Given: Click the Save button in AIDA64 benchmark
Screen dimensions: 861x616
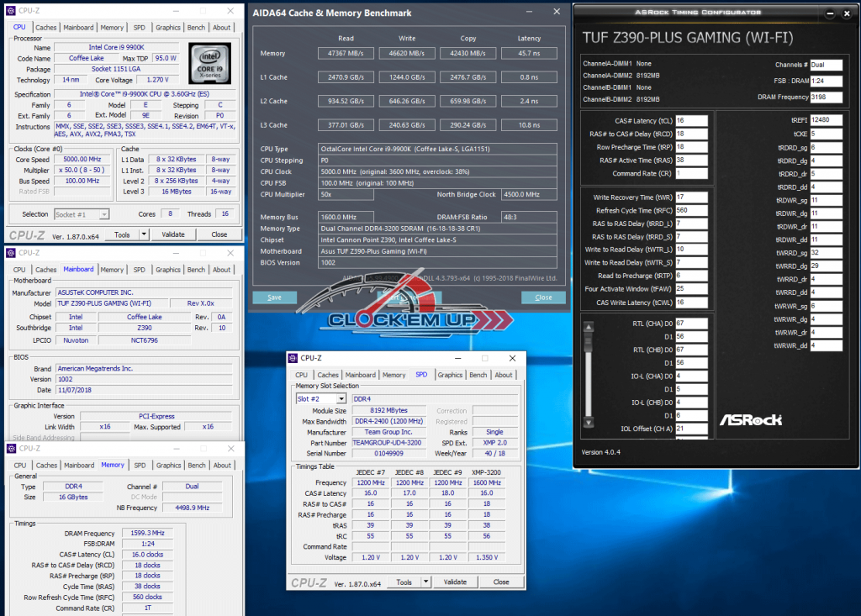Looking at the screenshot, I should [x=275, y=297].
